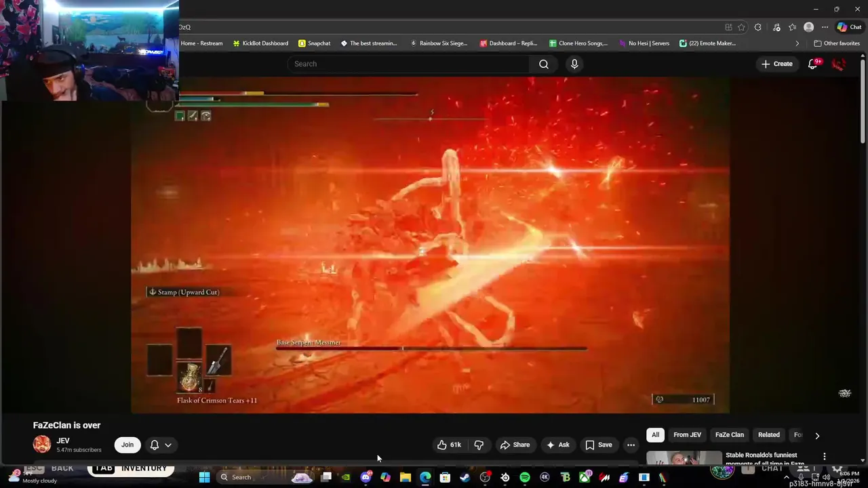The width and height of the screenshot is (868, 488).
Task: Dislike the video using the thumbs-down icon
Action: point(479,445)
